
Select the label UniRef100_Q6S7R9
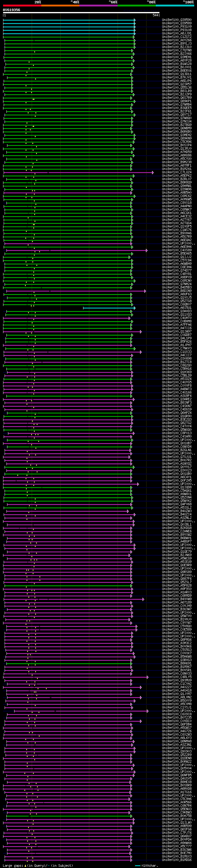pyautogui.click(x=177, y=98)
